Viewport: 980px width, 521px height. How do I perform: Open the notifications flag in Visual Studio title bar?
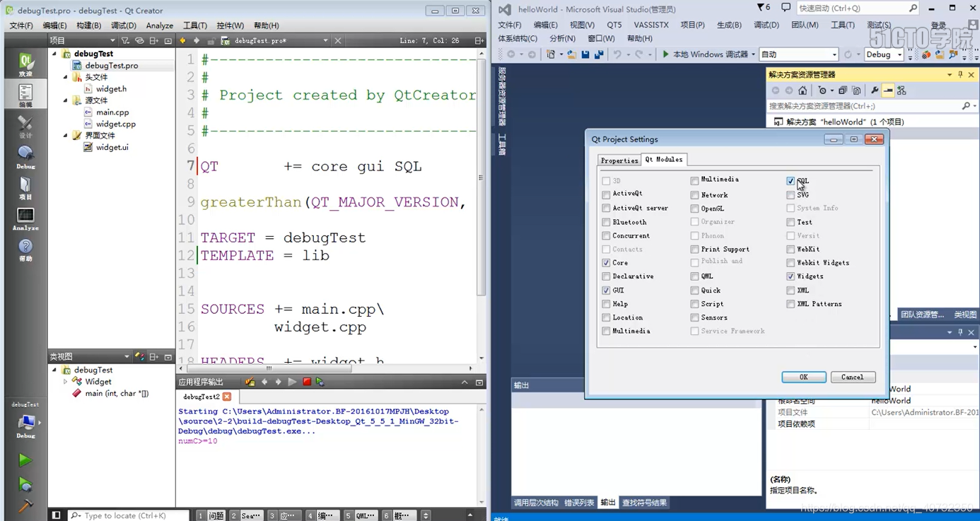[x=763, y=8]
